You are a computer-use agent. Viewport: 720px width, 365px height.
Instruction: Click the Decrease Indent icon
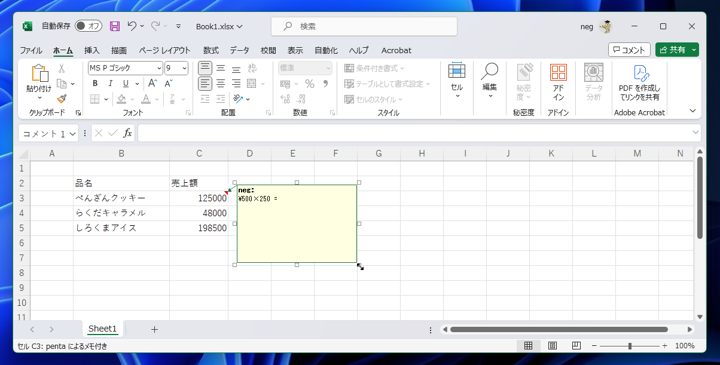[205, 99]
